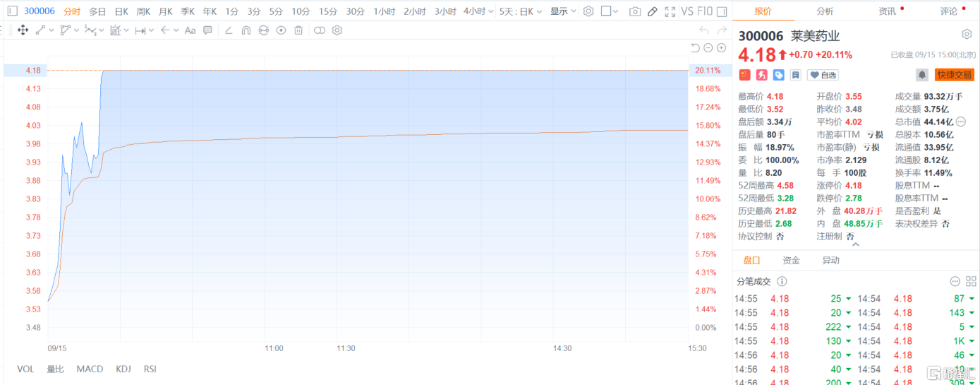
Task: Delete drawings with trash icon
Action: click(298, 30)
